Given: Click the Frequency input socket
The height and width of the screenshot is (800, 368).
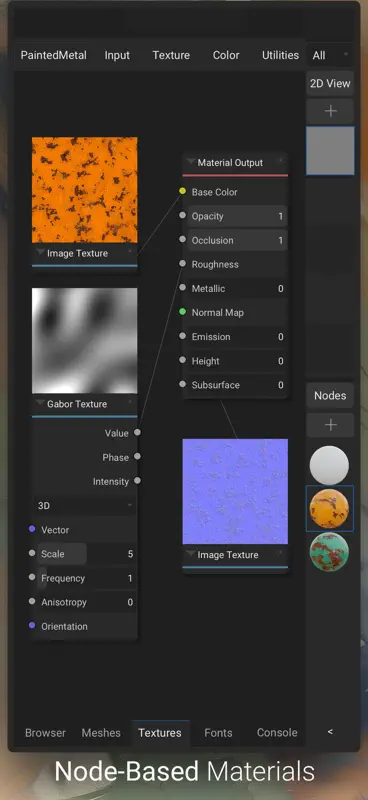Looking at the screenshot, I should (32, 577).
